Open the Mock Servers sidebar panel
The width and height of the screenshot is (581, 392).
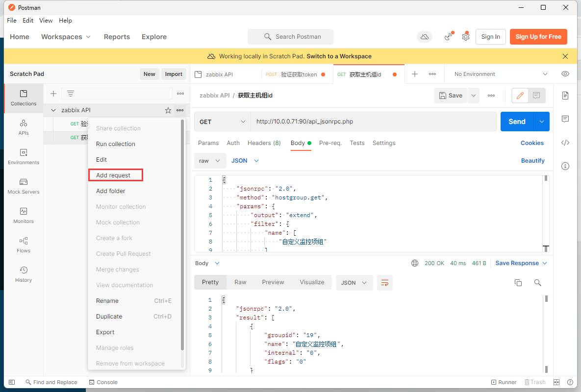coord(24,186)
